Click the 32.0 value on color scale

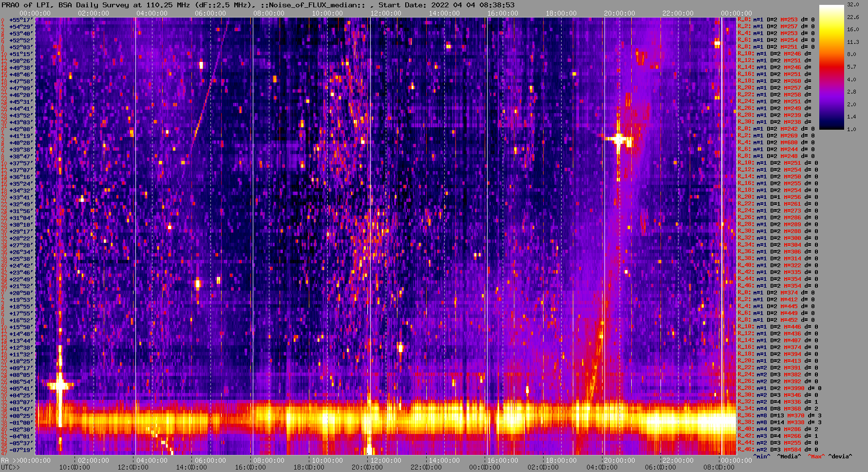(x=853, y=4)
